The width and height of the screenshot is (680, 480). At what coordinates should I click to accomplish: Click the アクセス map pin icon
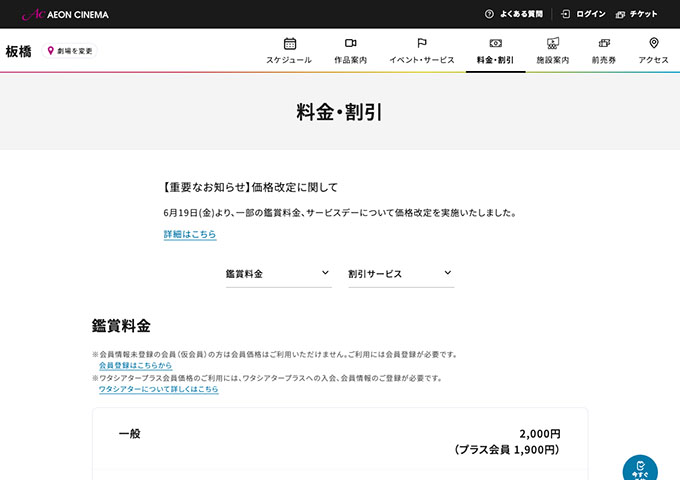(x=654, y=42)
